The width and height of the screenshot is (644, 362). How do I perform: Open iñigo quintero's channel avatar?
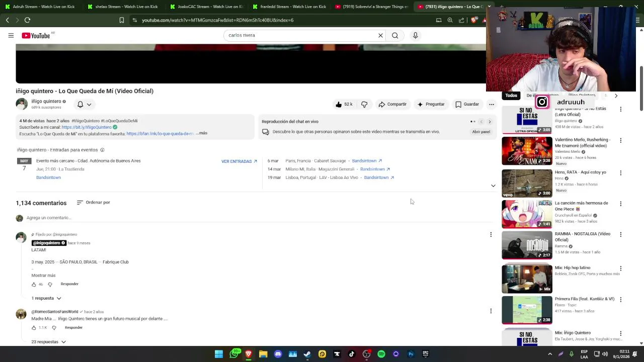(22, 104)
